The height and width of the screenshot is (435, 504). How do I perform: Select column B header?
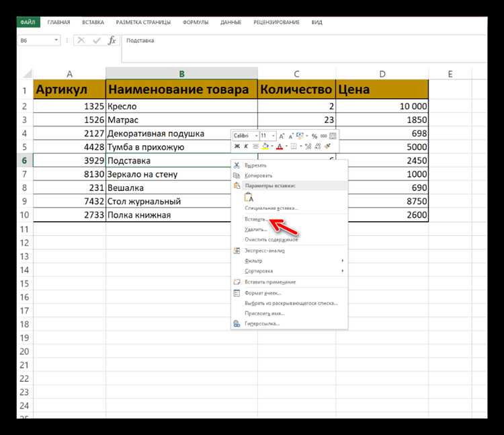pos(181,74)
